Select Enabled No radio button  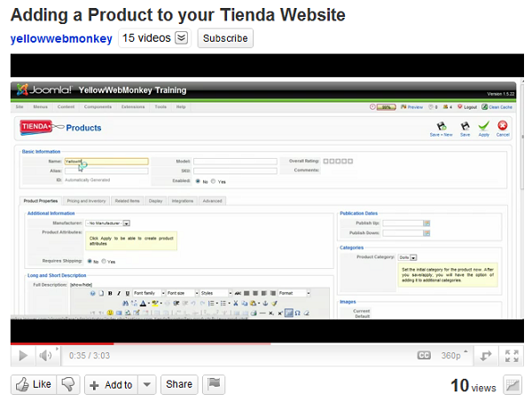point(198,181)
